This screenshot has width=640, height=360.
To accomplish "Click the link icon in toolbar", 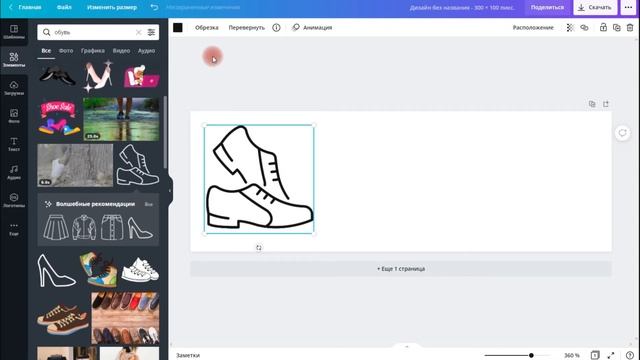I will pos(584,27).
